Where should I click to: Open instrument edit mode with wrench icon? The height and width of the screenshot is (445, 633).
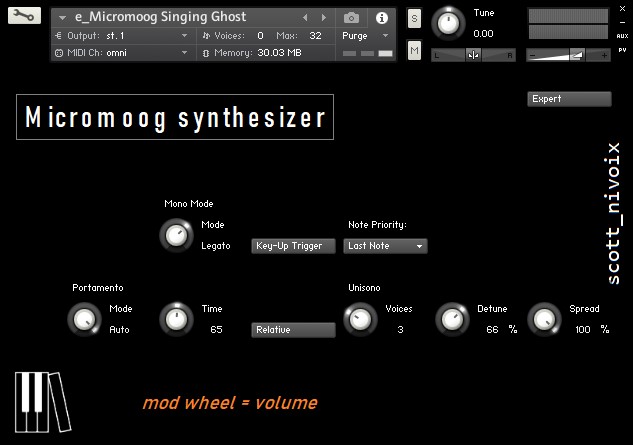point(24,16)
